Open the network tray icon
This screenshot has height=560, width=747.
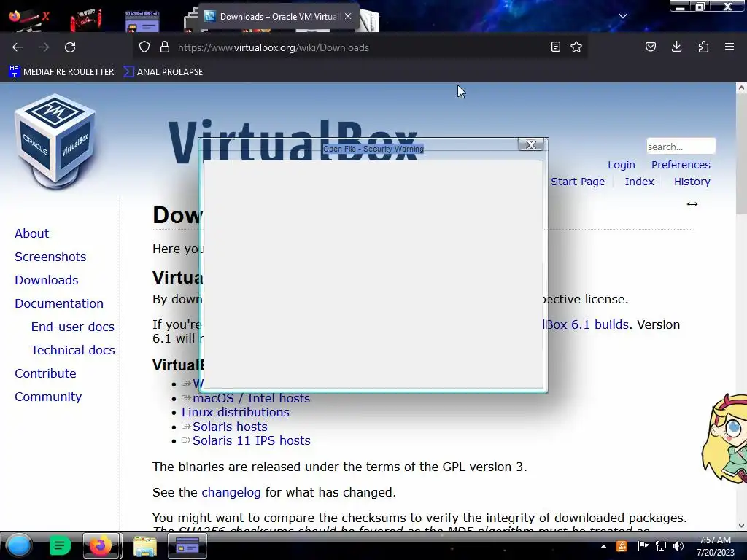point(661,546)
